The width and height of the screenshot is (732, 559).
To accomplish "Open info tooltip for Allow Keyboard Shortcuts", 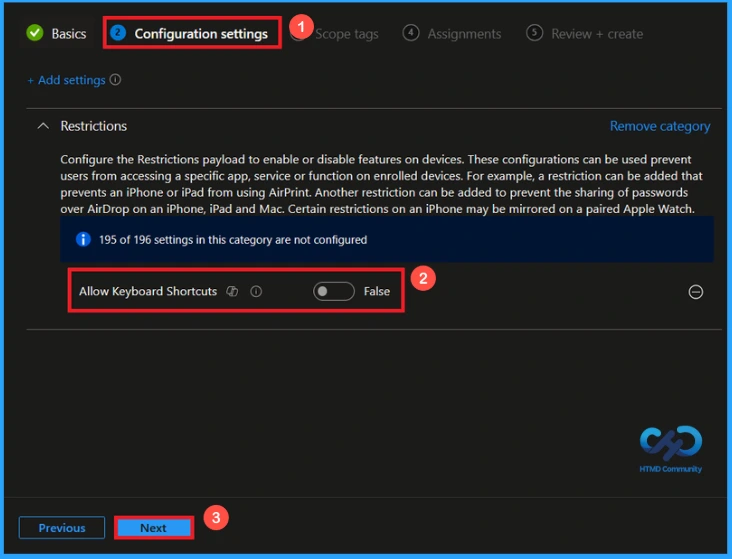I will (256, 291).
